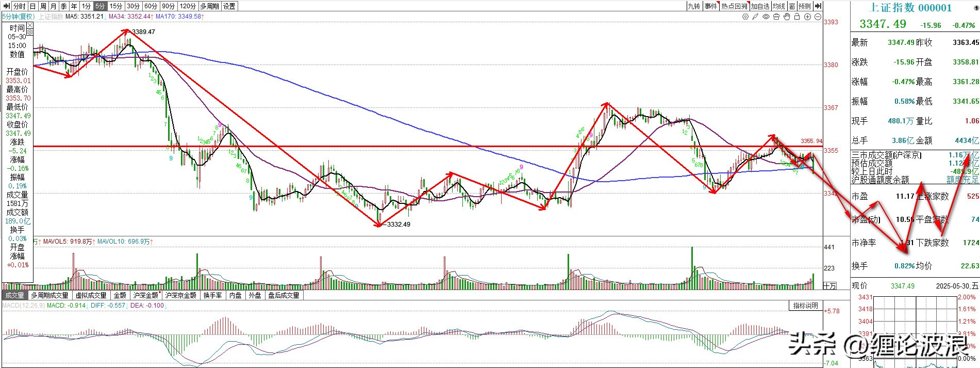Click the 九转 indicator button
The height and width of the screenshot is (368, 980).
point(694,6)
